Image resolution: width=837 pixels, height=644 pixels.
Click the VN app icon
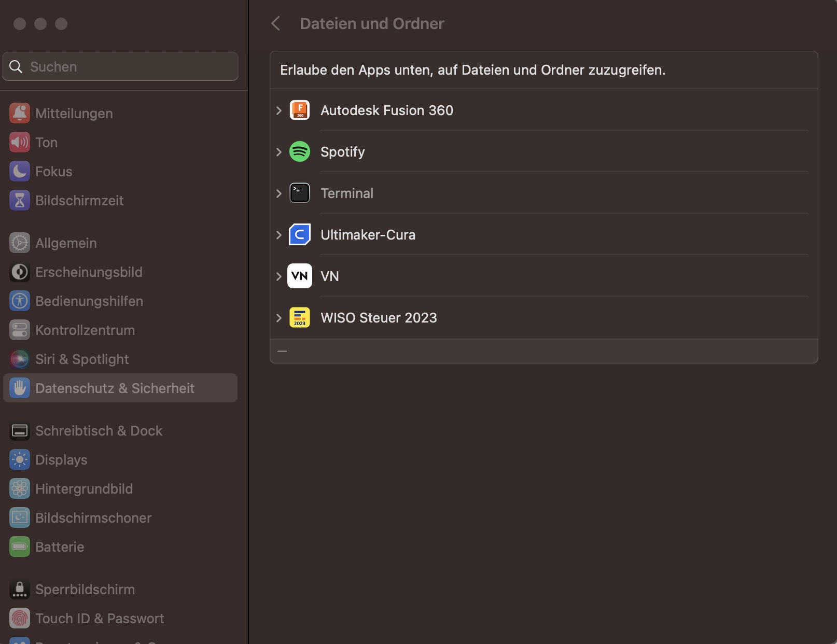[x=300, y=276]
